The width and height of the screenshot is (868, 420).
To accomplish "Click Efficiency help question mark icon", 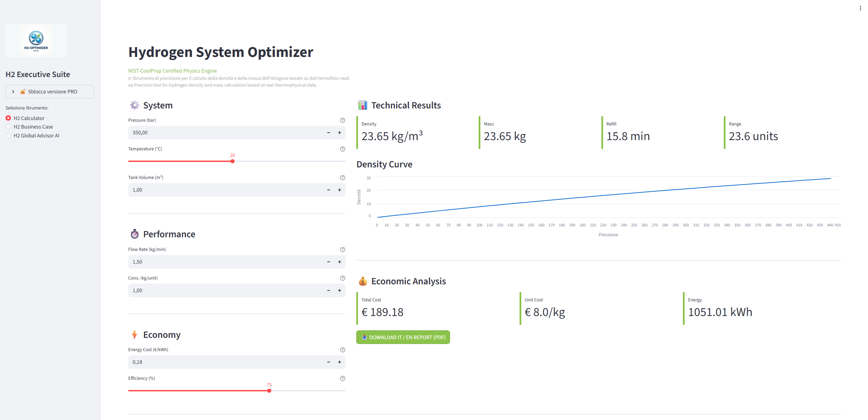I will [x=343, y=378].
